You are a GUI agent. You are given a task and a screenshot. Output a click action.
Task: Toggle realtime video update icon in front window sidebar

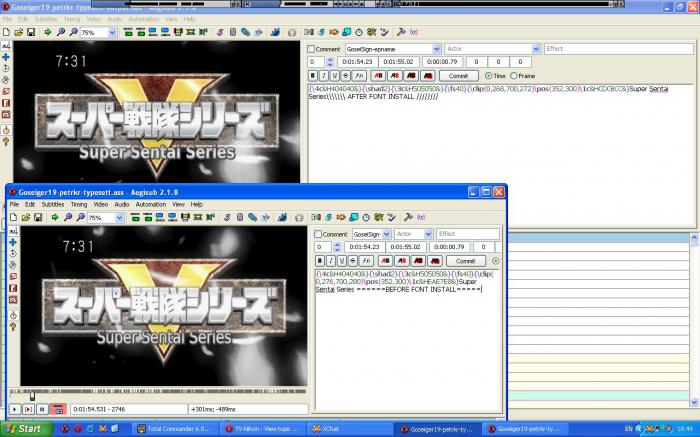[x=13, y=315]
